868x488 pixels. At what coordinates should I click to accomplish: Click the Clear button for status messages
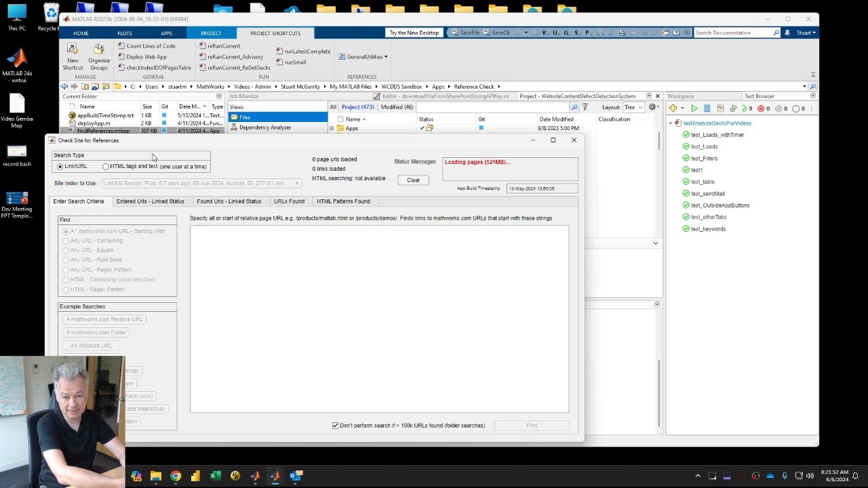[x=413, y=180]
